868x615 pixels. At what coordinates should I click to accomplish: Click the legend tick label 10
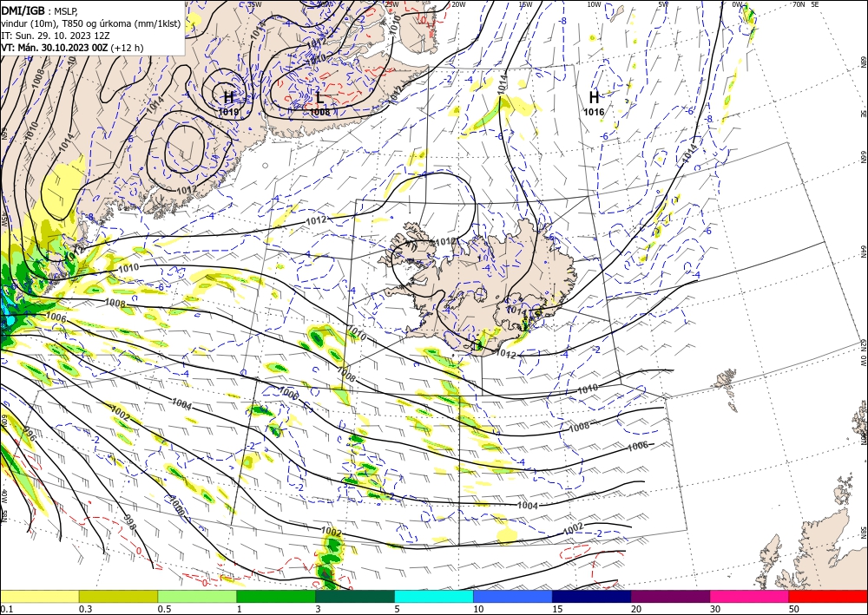[478, 609]
